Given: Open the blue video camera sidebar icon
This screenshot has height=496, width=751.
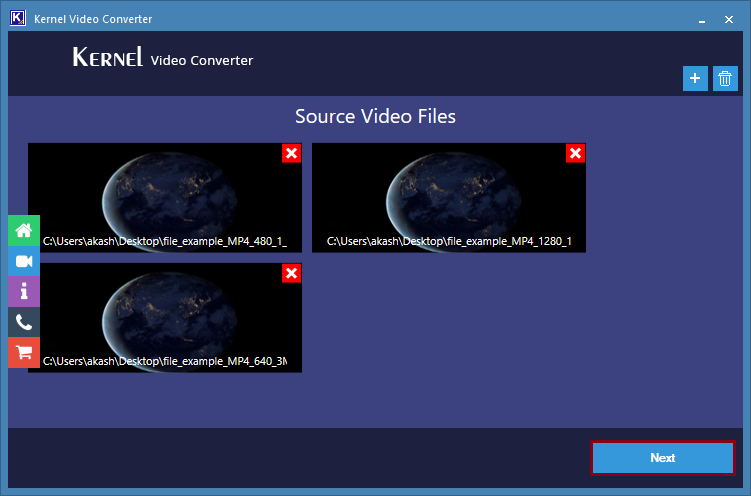Looking at the screenshot, I should pyautogui.click(x=24, y=261).
